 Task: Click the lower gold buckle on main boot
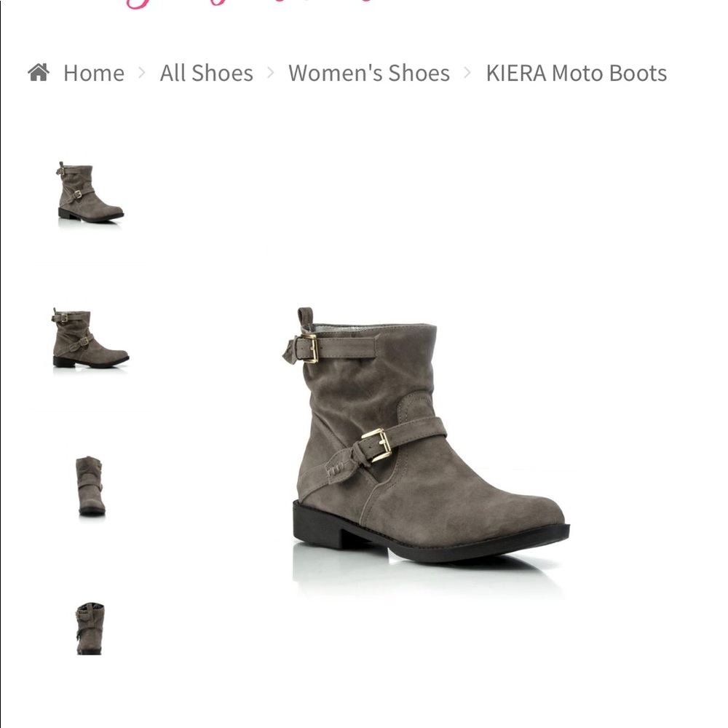376,444
